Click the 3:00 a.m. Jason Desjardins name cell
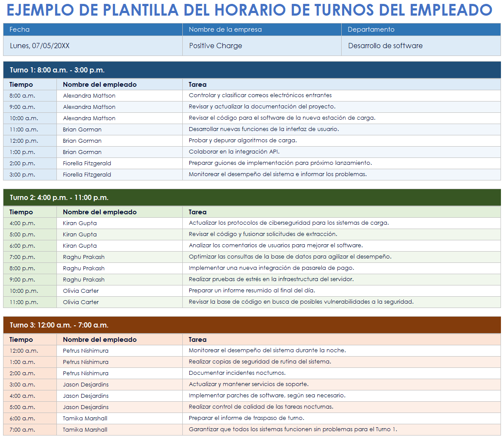The image size is (504, 439). (x=86, y=384)
